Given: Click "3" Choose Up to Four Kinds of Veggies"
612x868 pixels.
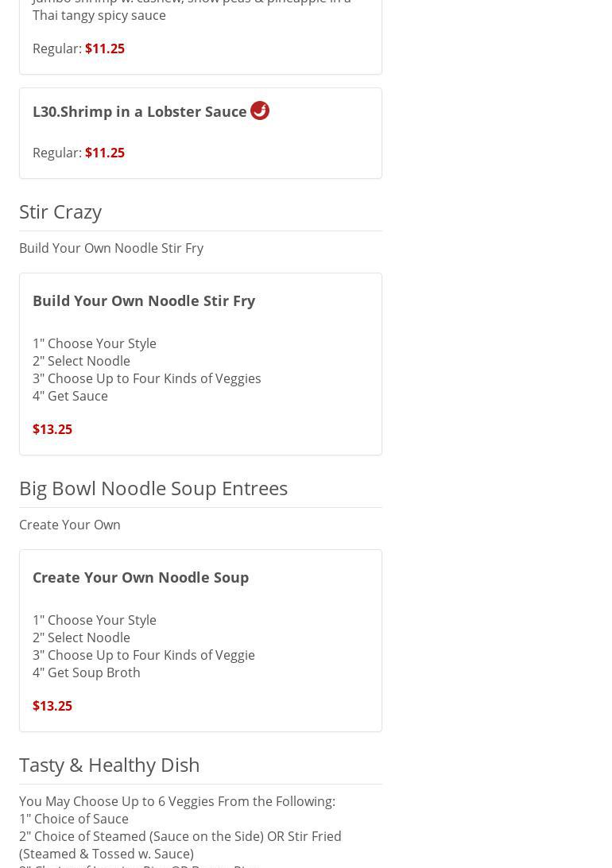Looking at the screenshot, I should (147, 378).
